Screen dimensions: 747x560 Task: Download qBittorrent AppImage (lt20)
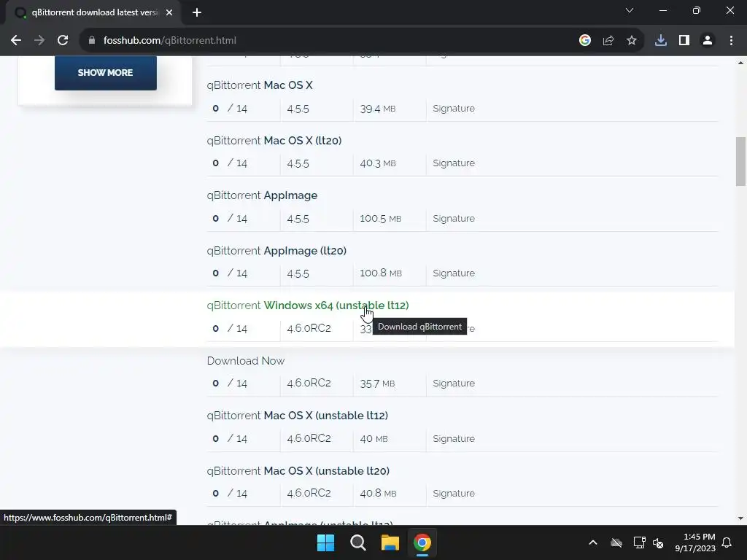[276, 251]
